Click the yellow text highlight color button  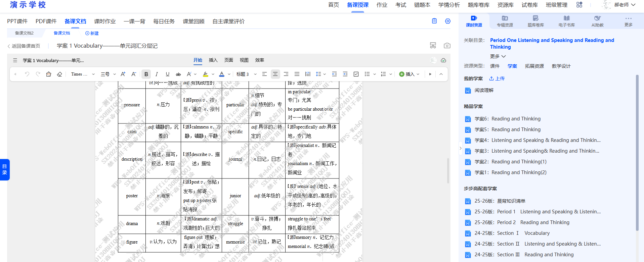click(205, 74)
